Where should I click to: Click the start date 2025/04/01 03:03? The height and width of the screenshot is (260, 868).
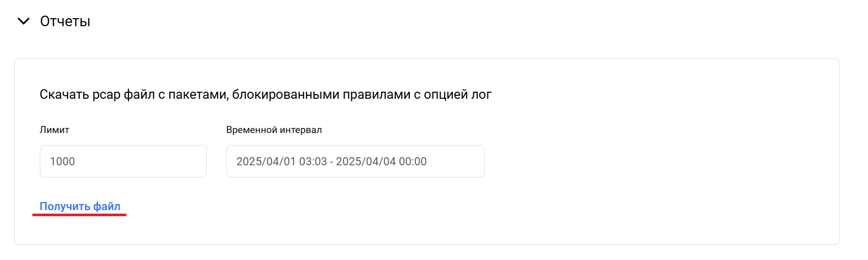coord(282,161)
